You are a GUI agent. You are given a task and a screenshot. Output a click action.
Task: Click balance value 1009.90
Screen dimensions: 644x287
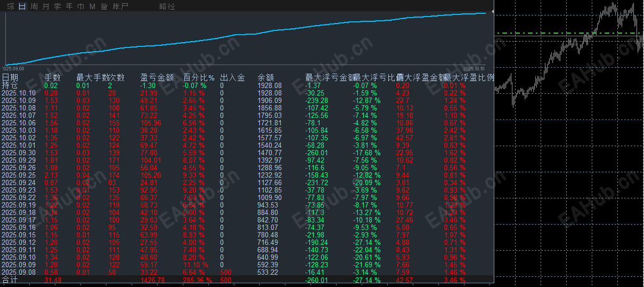tap(270, 197)
